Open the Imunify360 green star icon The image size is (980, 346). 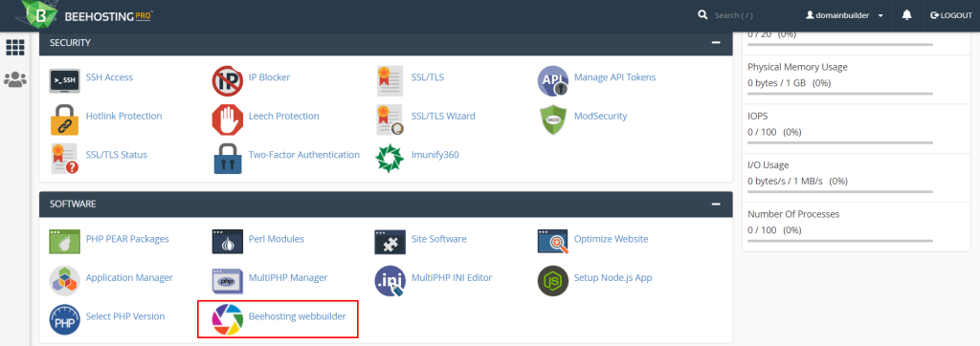pos(390,158)
